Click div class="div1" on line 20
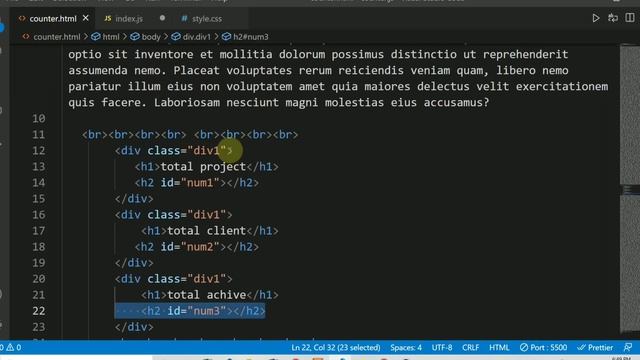The width and height of the screenshot is (640, 360). pyautogui.click(x=173, y=279)
